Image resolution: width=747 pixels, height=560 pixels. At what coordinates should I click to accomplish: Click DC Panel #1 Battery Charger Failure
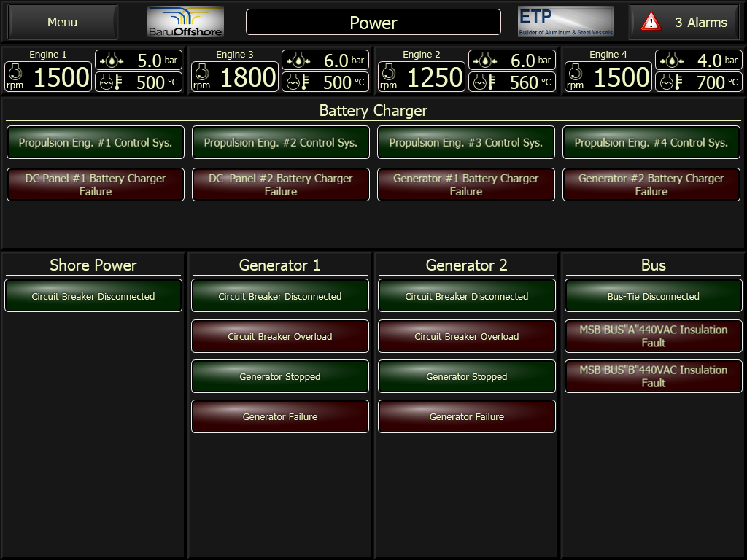click(96, 184)
